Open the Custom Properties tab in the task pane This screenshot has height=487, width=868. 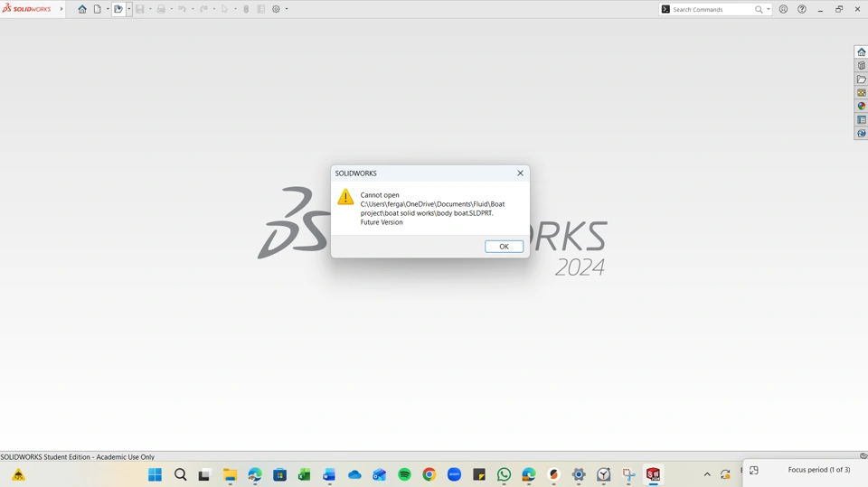(x=862, y=119)
